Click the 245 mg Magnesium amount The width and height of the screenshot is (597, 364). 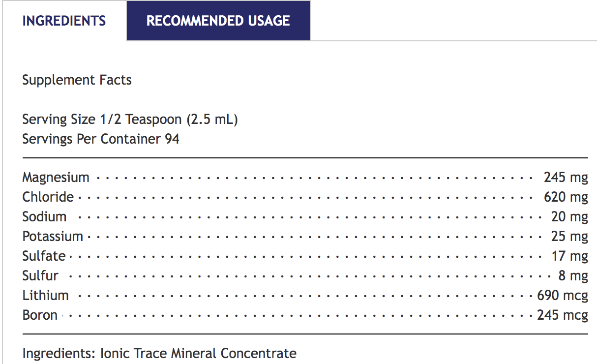click(x=566, y=177)
